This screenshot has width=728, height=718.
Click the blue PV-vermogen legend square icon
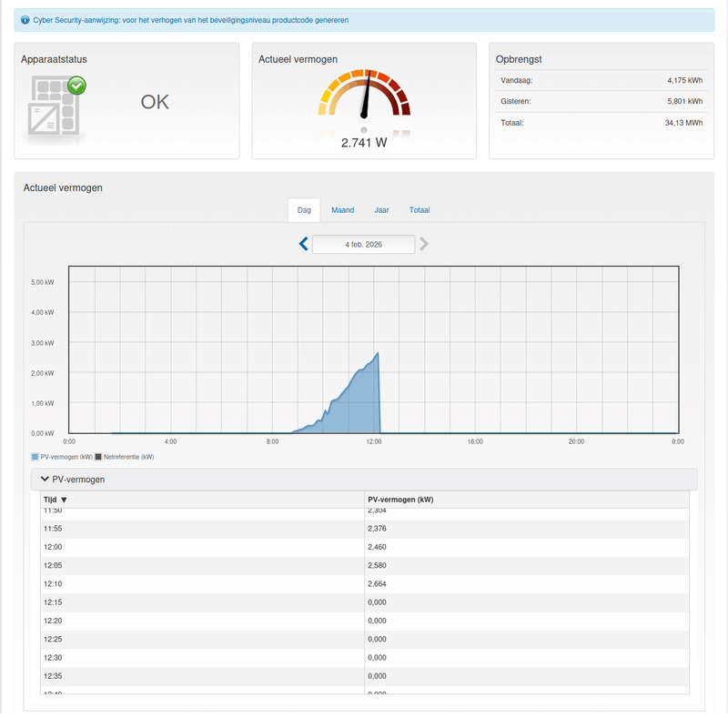pos(36,456)
